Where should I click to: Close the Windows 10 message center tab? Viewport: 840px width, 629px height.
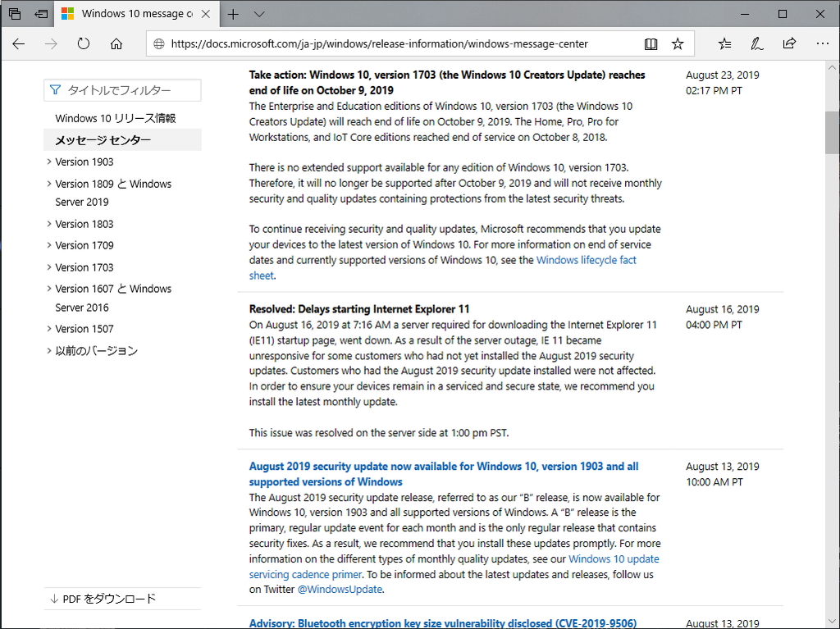[206, 14]
